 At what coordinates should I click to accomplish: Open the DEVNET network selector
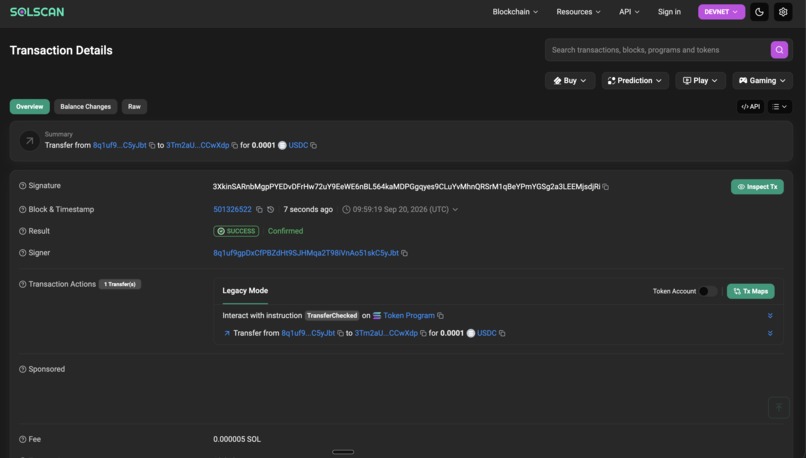click(x=721, y=12)
